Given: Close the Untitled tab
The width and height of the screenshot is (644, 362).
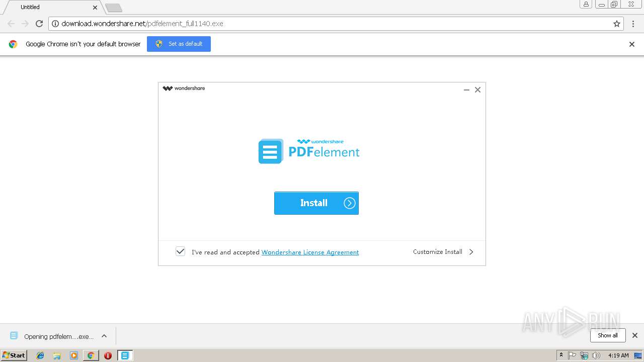Looking at the screenshot, I should tap(95, 8).
